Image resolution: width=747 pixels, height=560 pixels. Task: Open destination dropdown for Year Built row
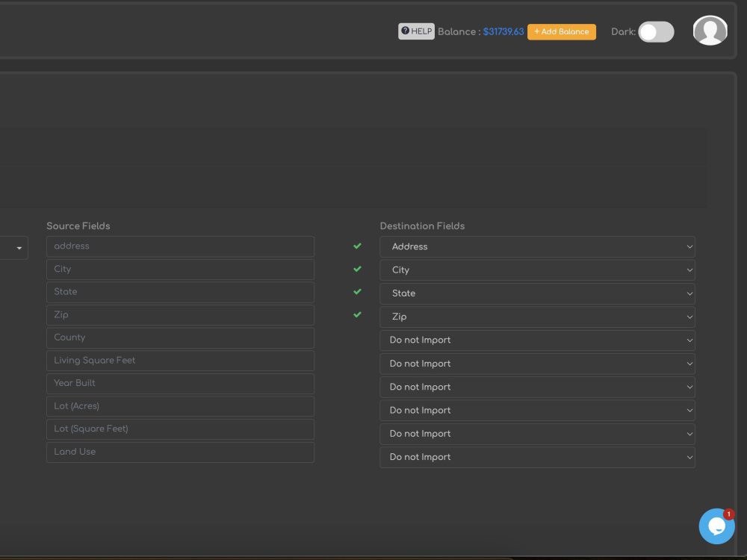[x=537, y=387]
